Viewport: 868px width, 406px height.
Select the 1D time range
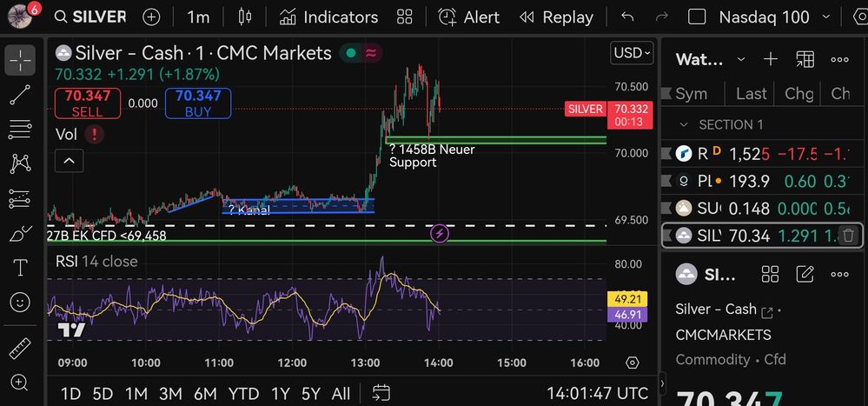[x=70, y=394]
